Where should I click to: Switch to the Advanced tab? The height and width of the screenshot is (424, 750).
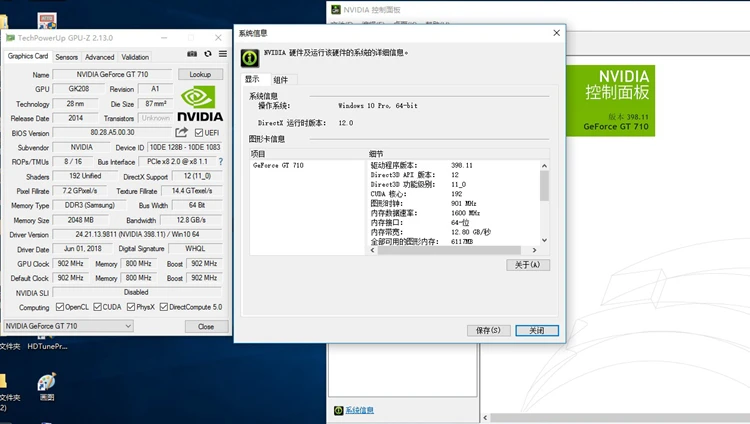(x=99, y=57)
